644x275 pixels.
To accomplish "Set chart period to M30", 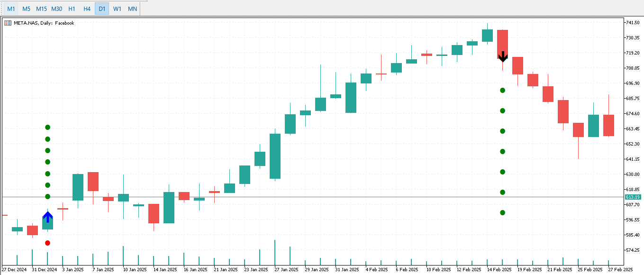I will point(56,9).
